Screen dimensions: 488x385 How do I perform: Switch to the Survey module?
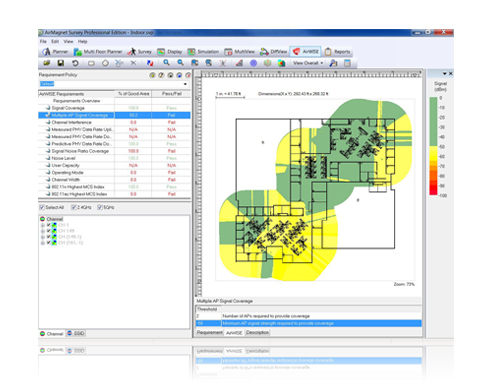[140, 52]
